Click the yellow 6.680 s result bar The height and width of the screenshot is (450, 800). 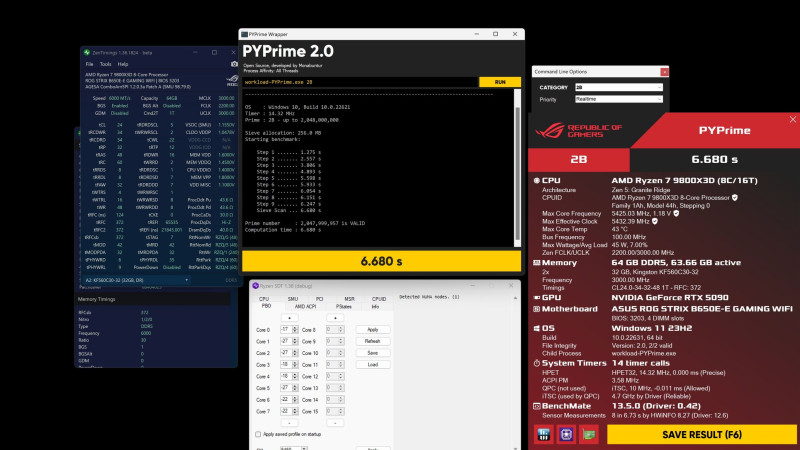pos(381,261)
